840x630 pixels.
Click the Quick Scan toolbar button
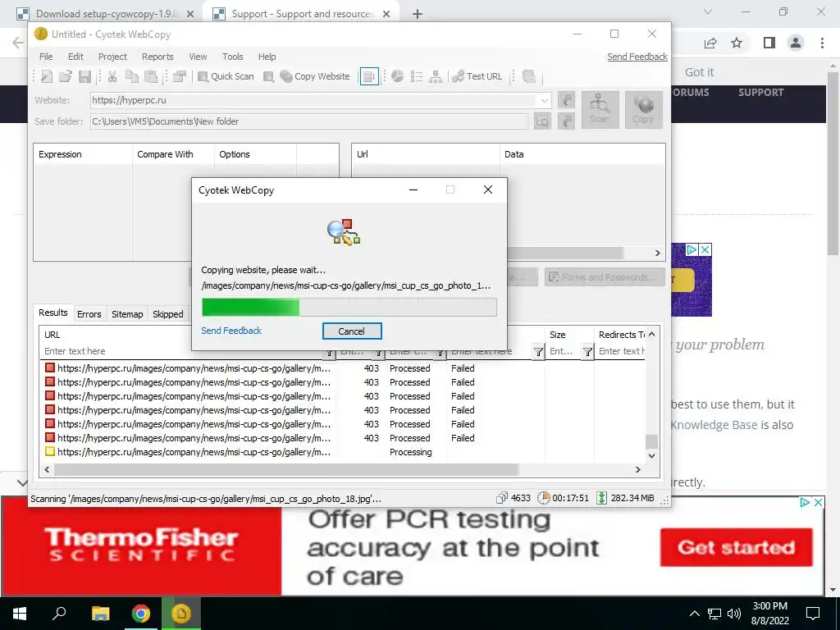coord(226,76)
